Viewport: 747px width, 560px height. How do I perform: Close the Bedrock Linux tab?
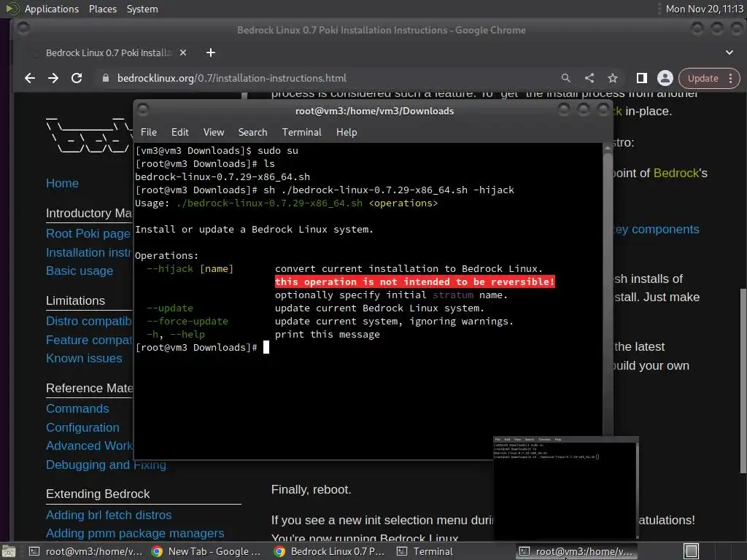[x=183, y=52]
